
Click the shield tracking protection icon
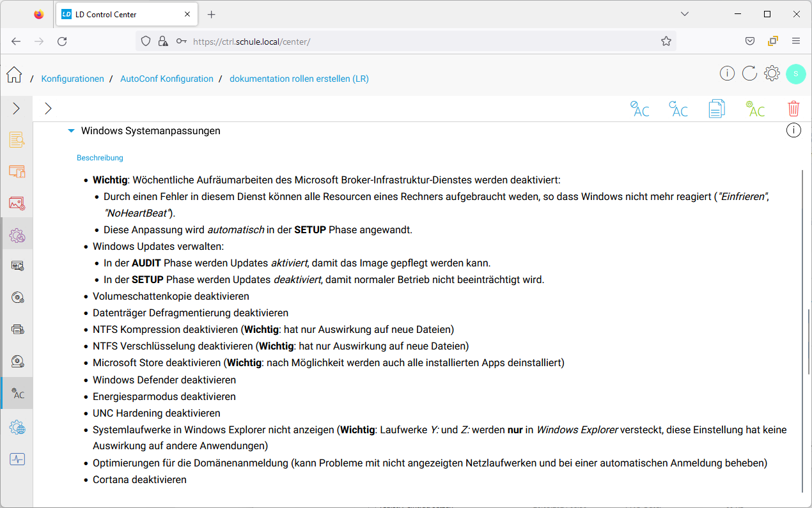click(x=146, y=41)
